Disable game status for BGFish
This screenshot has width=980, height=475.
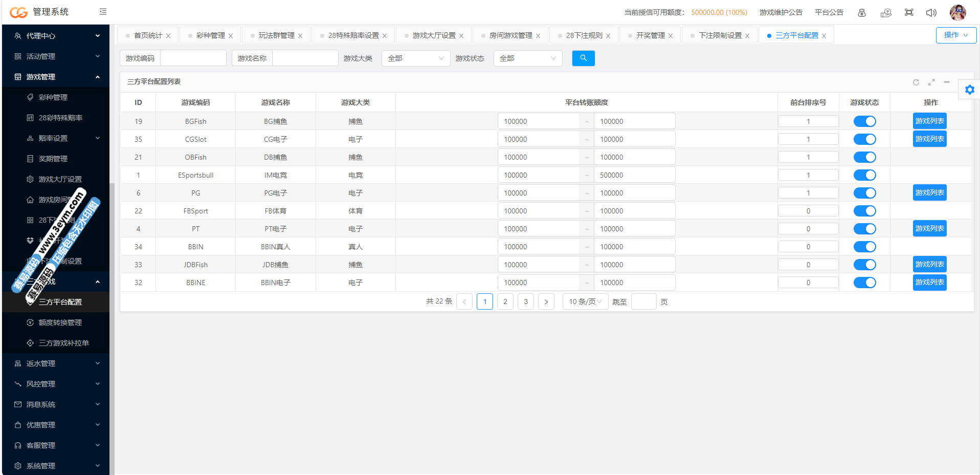pyautogui.click(x=864, y=121)
